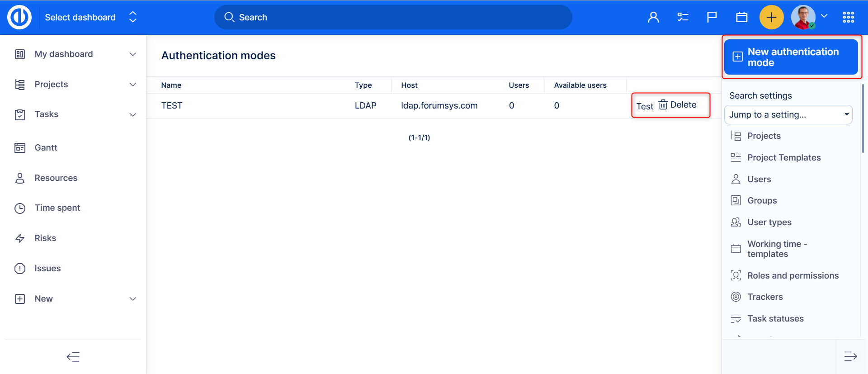Open the task checklist icon in header

[x=682, y=18]
